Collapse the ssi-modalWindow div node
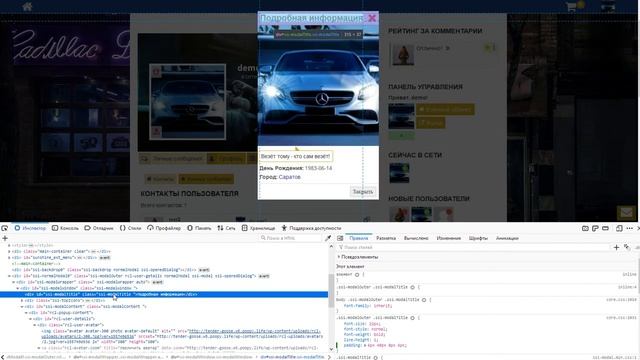Screen dimensions: 640x360 [x=18, y=288]
